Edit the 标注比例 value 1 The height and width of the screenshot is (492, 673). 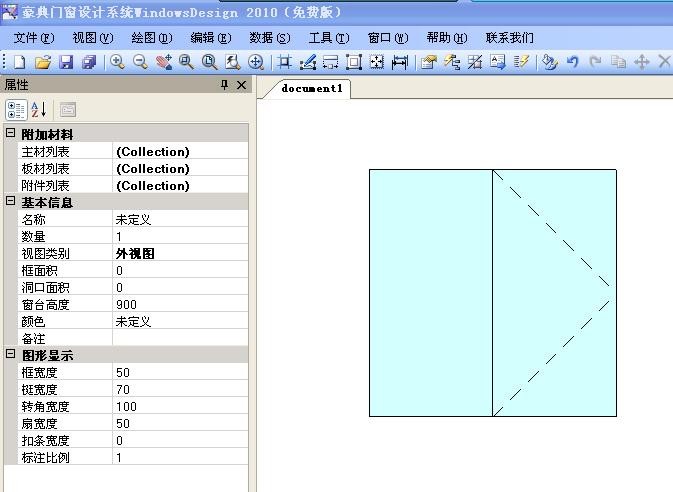(180, 458)
